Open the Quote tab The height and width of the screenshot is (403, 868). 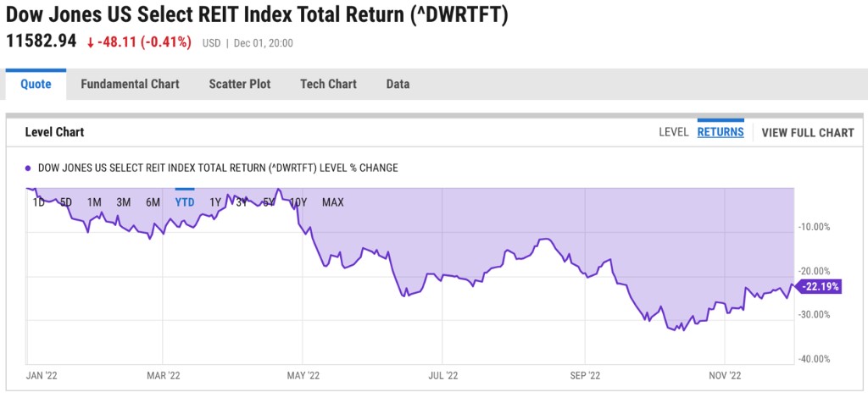pos(36,84)
